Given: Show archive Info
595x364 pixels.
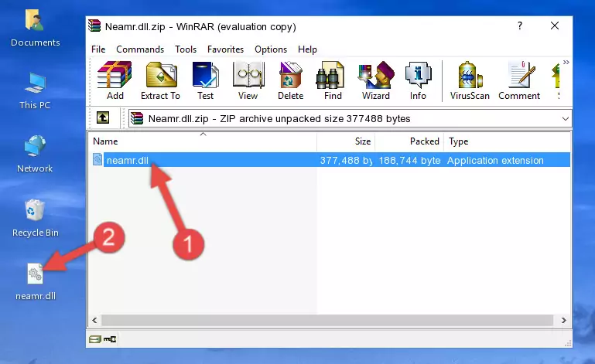Looking at the screenshot, I should pyautogui.click(x=418, y=80).
